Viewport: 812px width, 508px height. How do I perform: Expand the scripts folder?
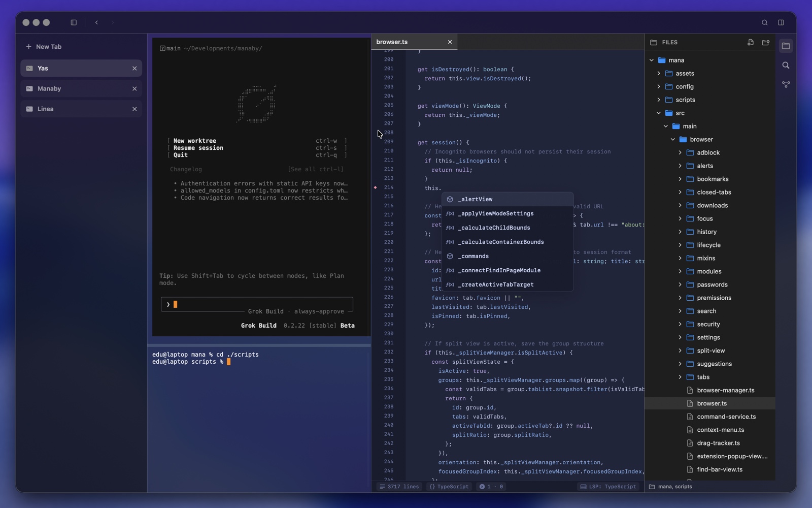coord(659,100)
